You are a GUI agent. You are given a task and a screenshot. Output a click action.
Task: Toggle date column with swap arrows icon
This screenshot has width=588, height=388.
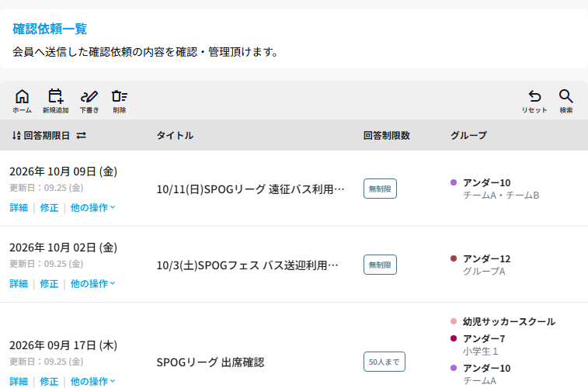(x=82, y=136)
